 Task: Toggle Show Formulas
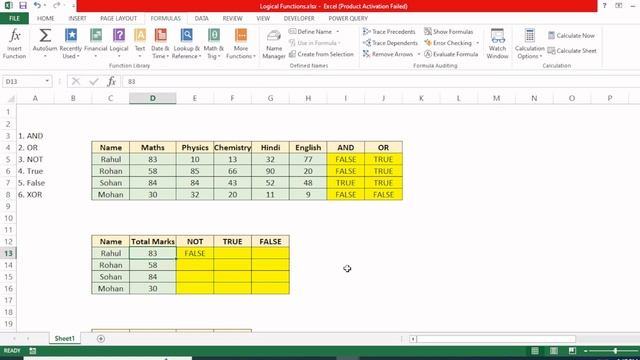coord(449,31)
